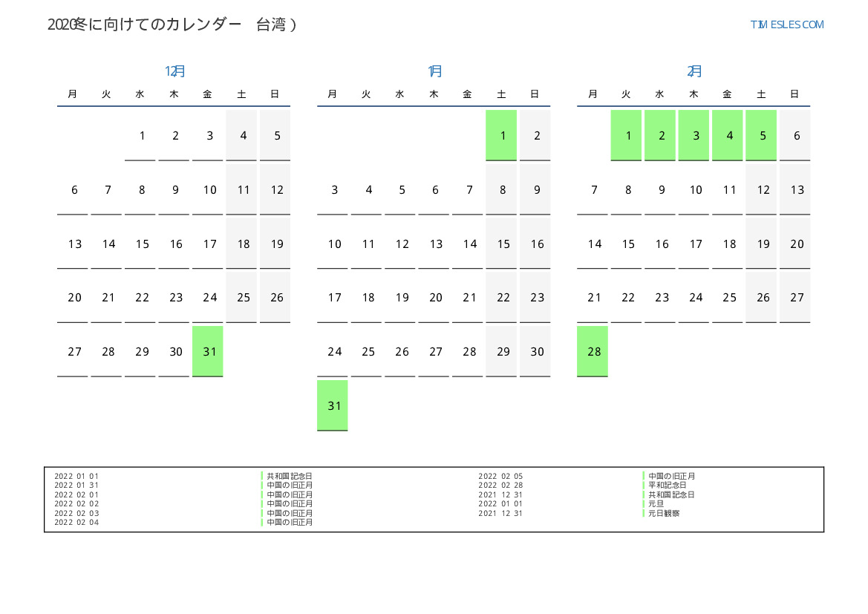Select the 2月 month heading
868x614 pixels.
(694, 71)
